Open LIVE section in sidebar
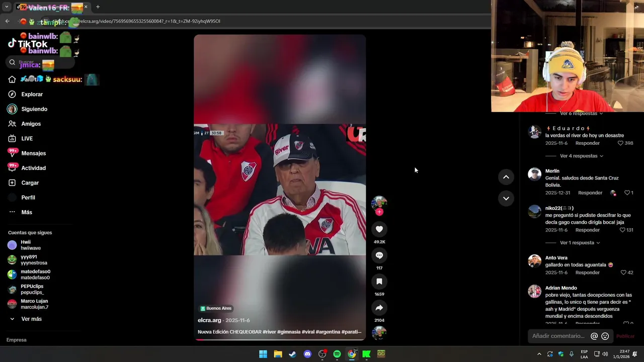Viewport: 644px width, 362px height. tap(27, 138)
